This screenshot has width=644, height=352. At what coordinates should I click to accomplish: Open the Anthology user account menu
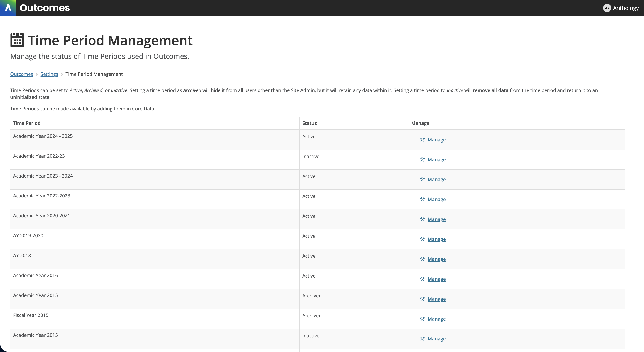tap(625, 8)
